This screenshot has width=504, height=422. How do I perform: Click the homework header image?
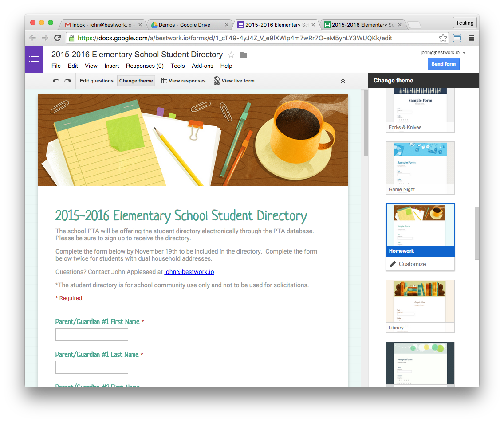(193, 140)
